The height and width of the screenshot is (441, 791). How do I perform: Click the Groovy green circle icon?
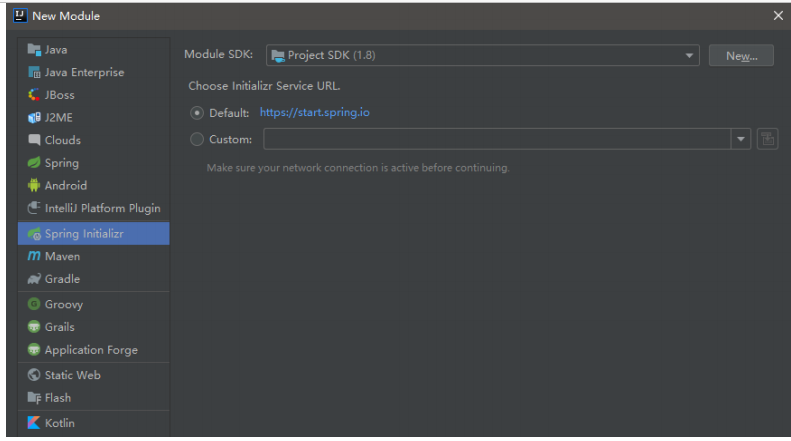(34, 304)
